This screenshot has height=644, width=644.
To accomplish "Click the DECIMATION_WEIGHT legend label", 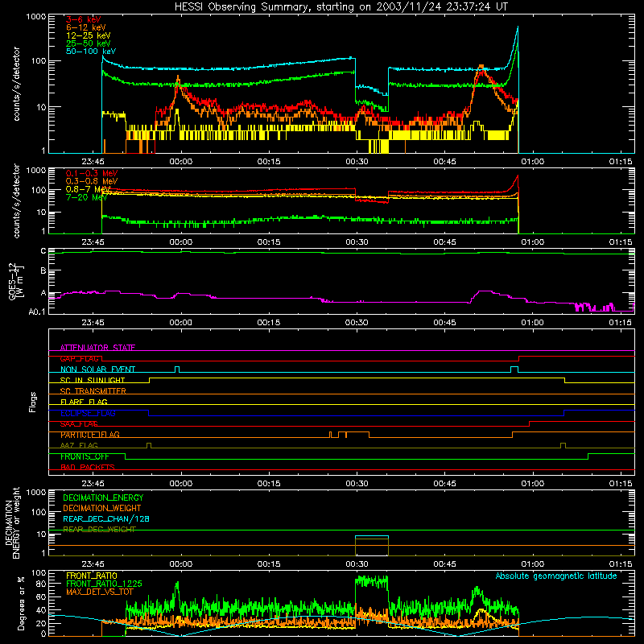I will coord(102,508).
